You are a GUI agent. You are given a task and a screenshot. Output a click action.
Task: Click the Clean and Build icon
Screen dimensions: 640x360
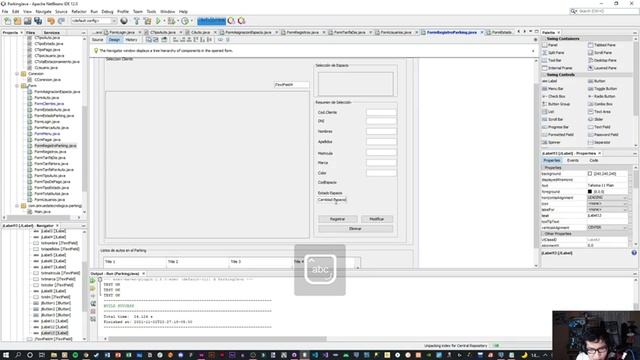[147, 21]
